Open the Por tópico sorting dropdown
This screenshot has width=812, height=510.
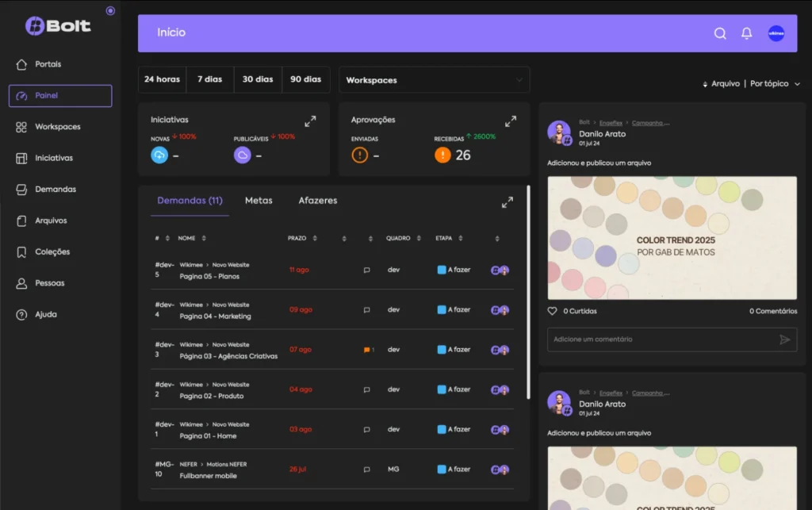point(775,83)
